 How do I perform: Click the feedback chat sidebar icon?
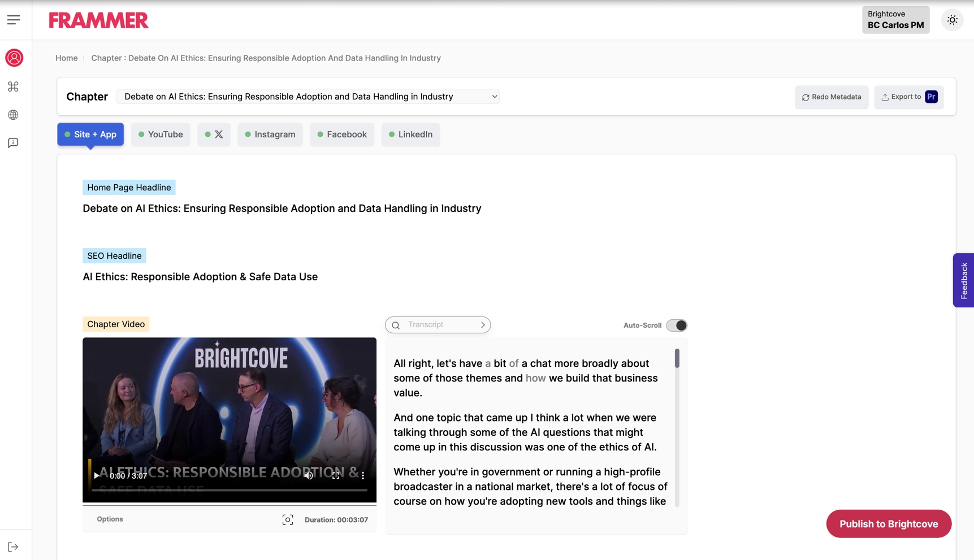pos(14,143)
